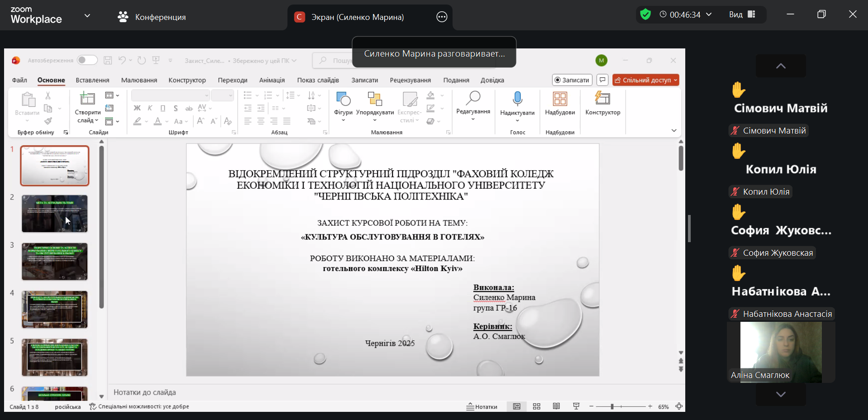Click the Reading view icon in status bar
The width and height of the screenshot is (868, 420).
[x=556, y=406]
